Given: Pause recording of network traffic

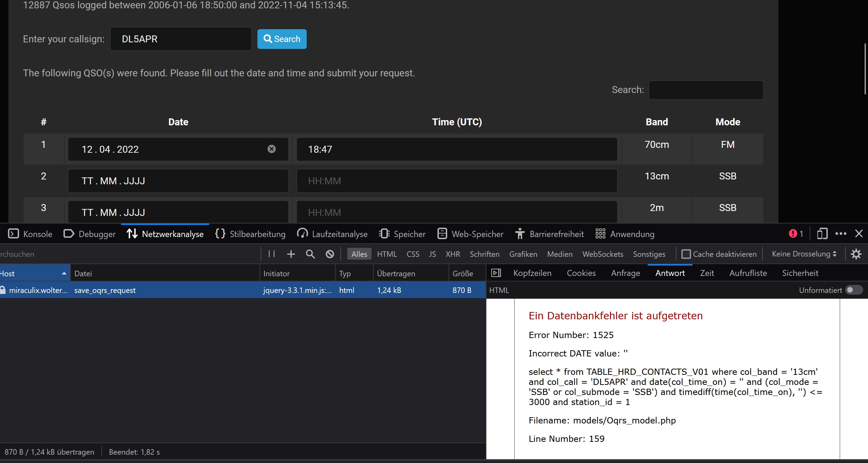Looking at the screenshot, I should (272, 254).
